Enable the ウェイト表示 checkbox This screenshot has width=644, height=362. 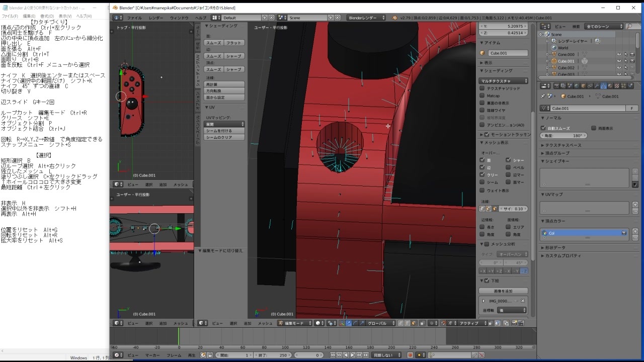pyautogui.click(x=482, y=191)
